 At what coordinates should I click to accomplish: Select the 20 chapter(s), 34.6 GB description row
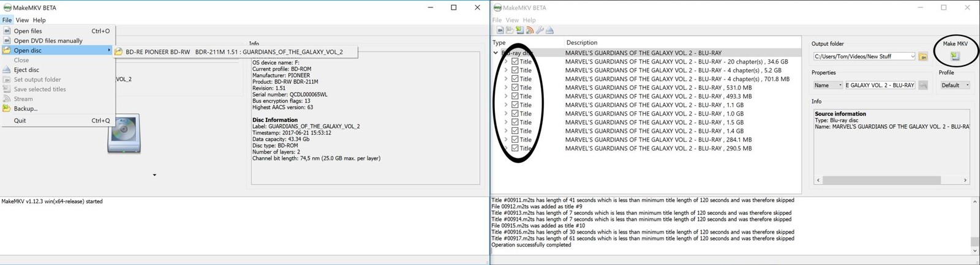coord(676,62)
